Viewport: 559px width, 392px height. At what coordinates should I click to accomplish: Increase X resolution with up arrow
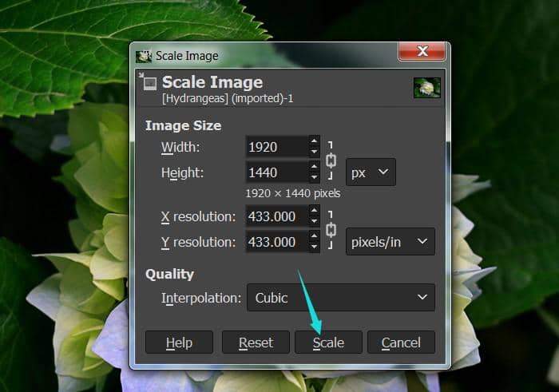(314, 211)
